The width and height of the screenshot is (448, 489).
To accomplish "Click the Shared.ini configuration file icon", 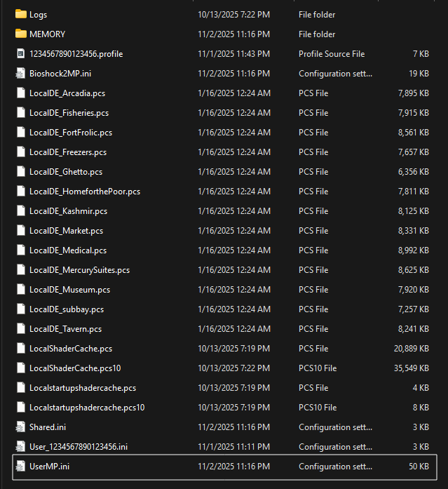I will pyautogui.click(x=20, y=427).
